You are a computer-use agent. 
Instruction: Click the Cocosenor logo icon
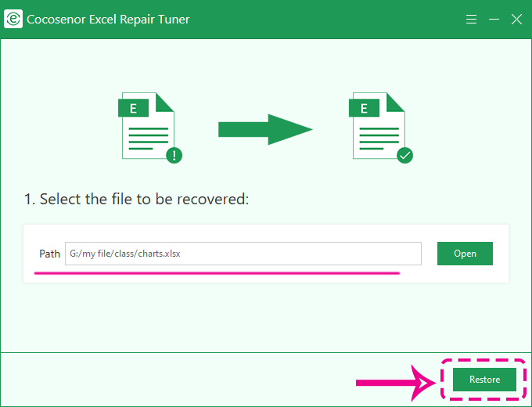13,19
